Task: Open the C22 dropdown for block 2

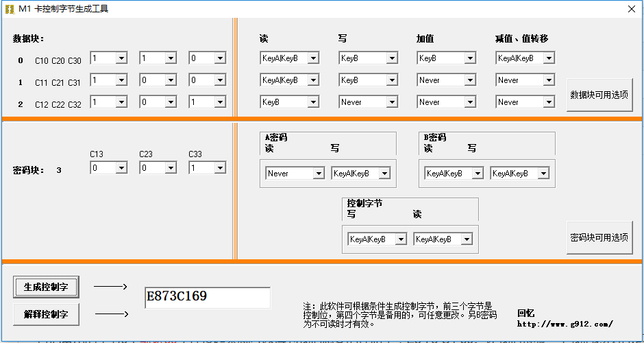Action: click(171, 102)
